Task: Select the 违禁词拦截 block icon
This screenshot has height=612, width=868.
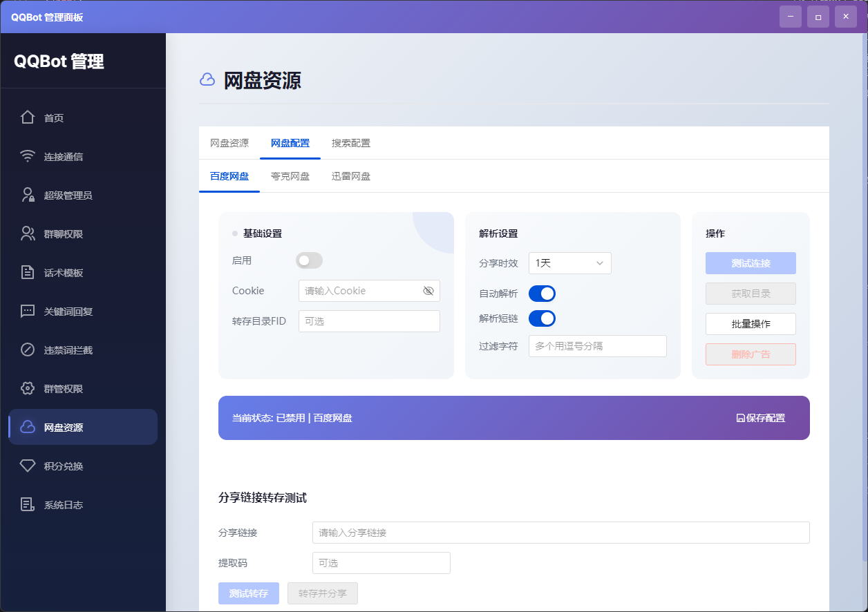Action: (26, 350)
